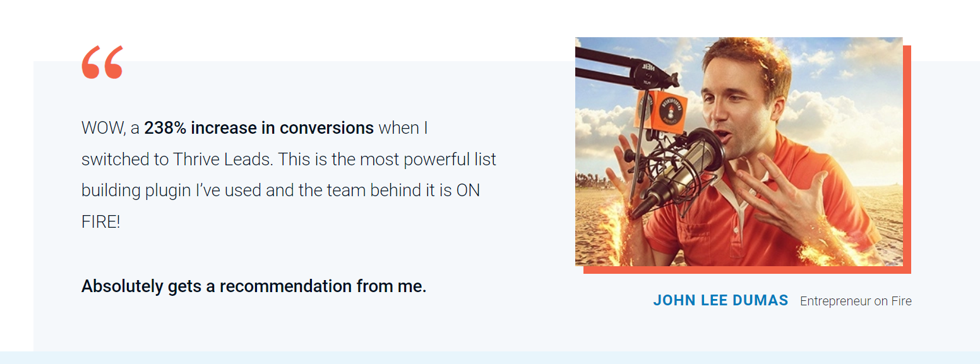Click the word "FIRE!" ending the paragraph
The width and height of the screenshot is (980, 364).
(x=100, y=223)
